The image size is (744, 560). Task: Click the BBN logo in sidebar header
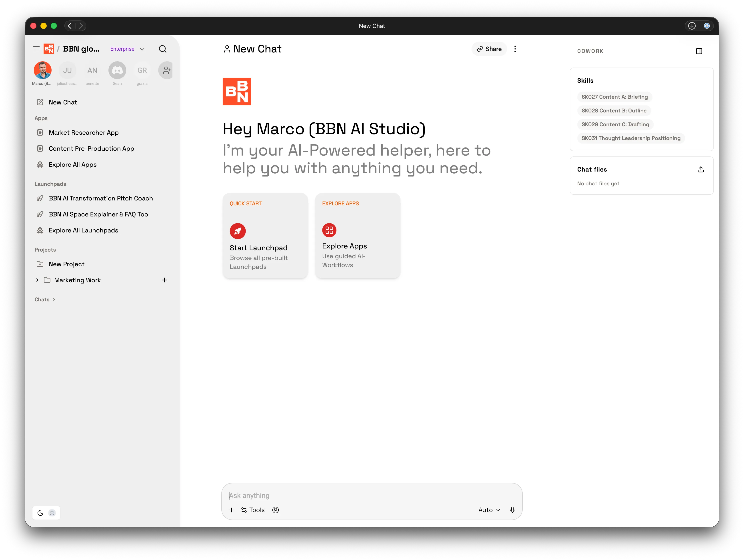[49, 49]
